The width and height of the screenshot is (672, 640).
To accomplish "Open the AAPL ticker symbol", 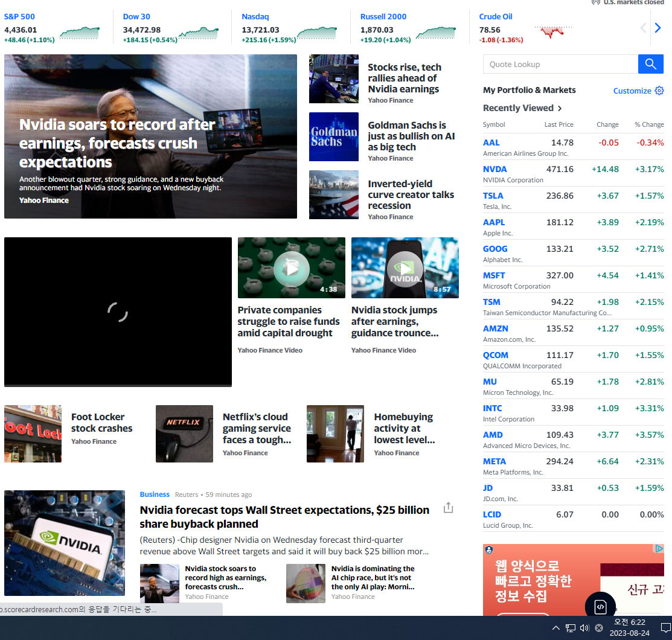I will (x=494, y=222).
